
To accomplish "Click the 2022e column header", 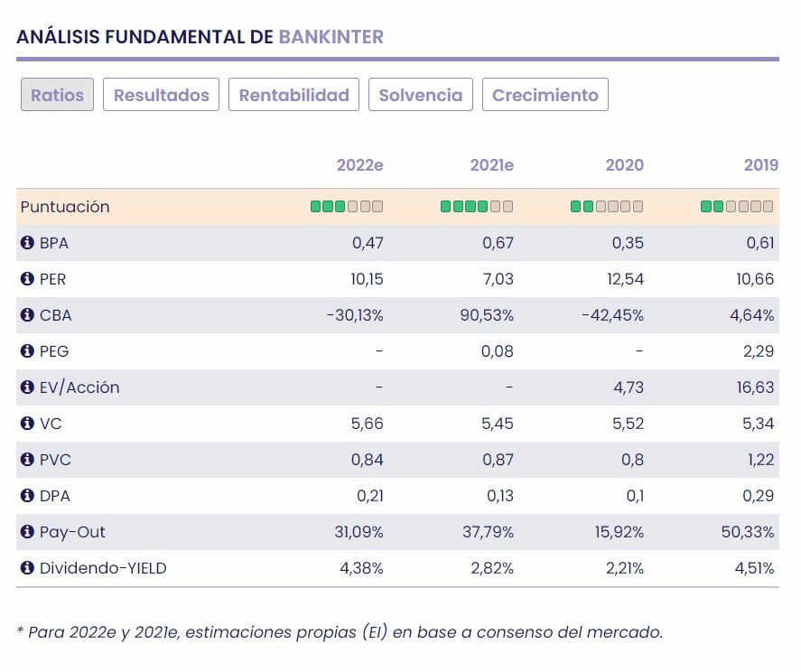I will tap(359, 165).
